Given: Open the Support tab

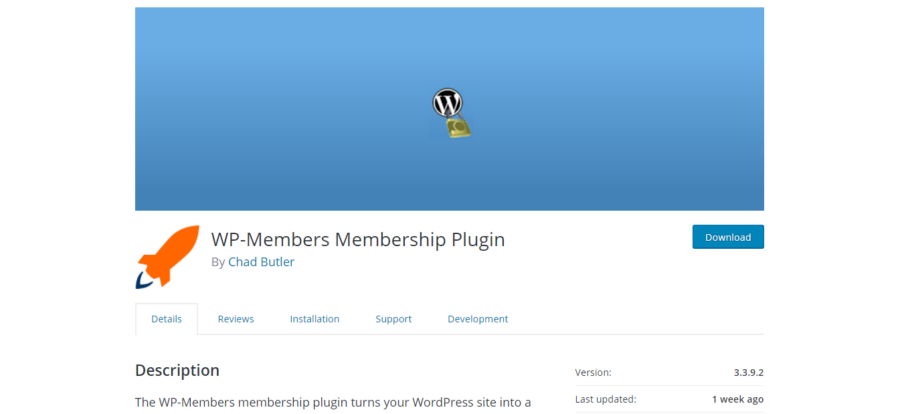Looking at the screenshot, I should click(x=393, y=319).
